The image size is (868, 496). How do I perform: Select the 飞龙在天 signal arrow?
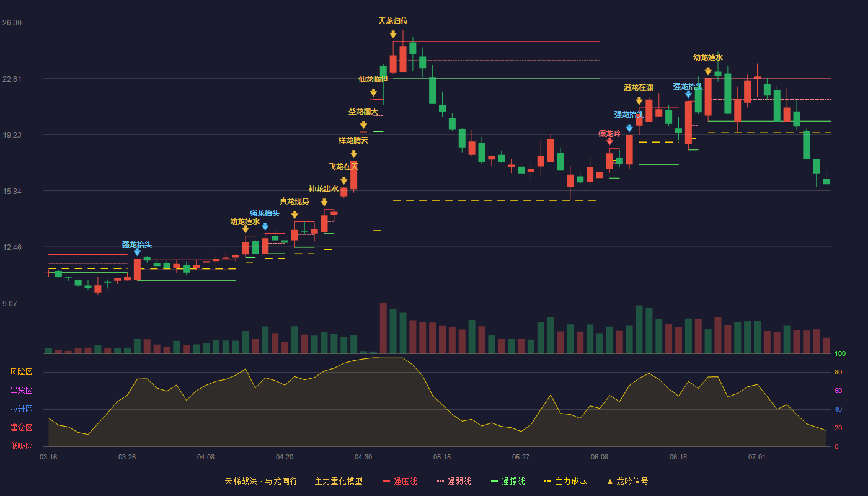pyautogui.click(x=343, y=181)
